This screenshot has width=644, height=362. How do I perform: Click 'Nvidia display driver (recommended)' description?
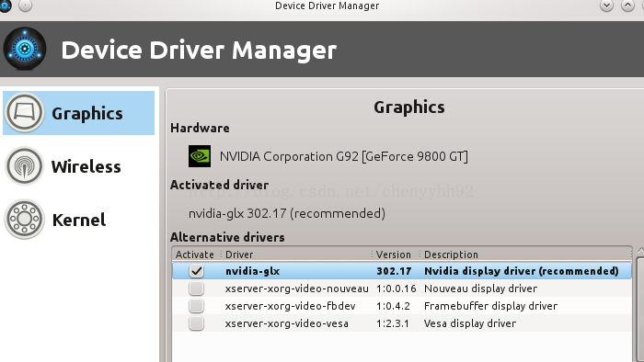pyautogui.click(x=522, y=271)
